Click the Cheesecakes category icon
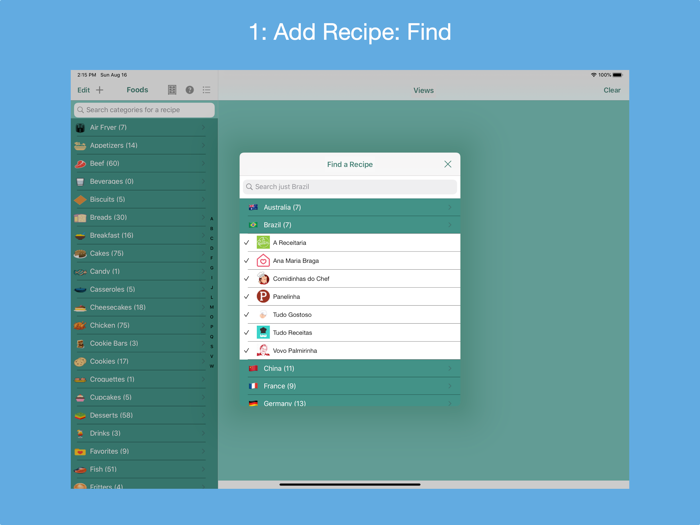This screenshot has height=525, width=700. click(x=80, y=308)
